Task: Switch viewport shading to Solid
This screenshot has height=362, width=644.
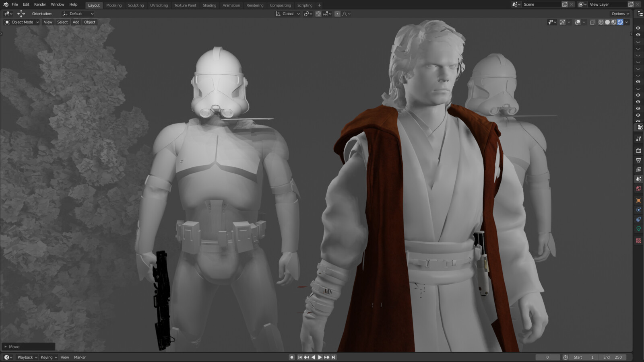Action: (607, 22)
